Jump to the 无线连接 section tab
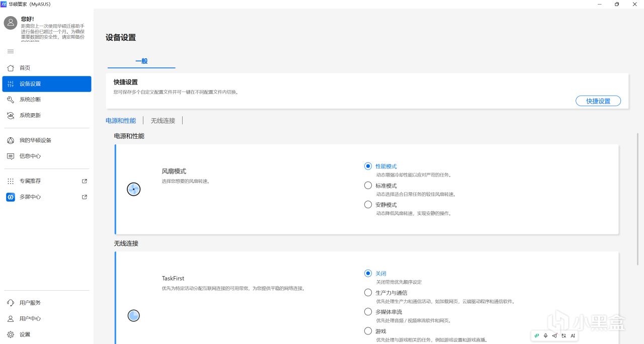The image size is (644, 344). pyautogui.click(x=163, y=121)
